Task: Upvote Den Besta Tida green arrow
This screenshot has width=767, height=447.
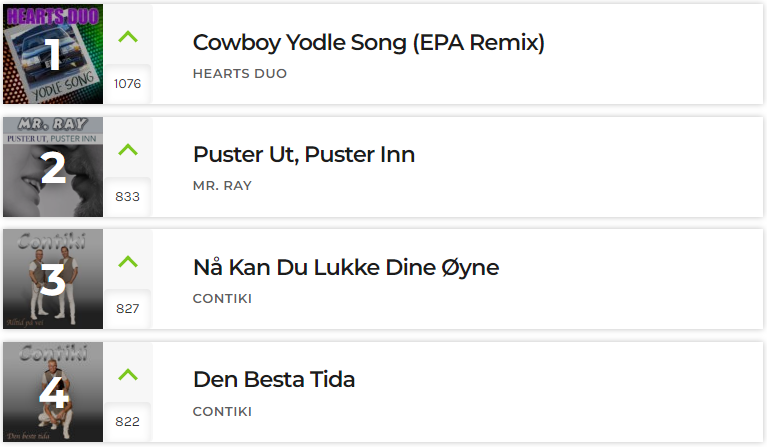Action: point(128,375)
